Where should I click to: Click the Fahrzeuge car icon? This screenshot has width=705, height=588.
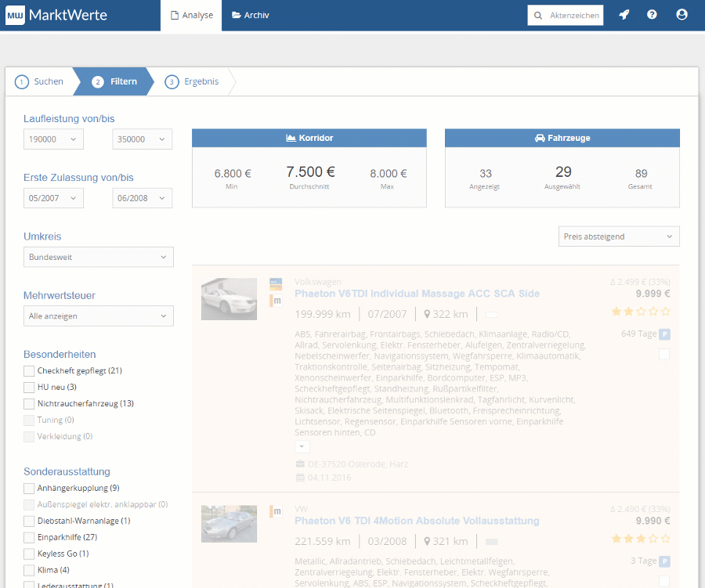(x=540, y=138)
